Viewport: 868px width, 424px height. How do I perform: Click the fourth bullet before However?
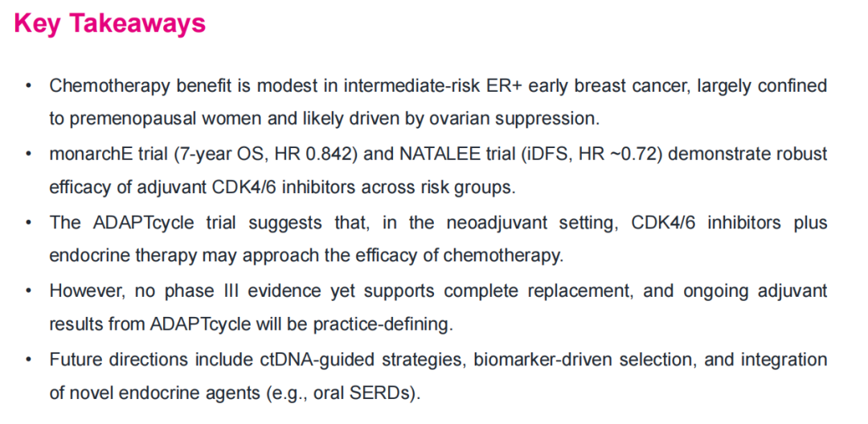click(28, 291)
